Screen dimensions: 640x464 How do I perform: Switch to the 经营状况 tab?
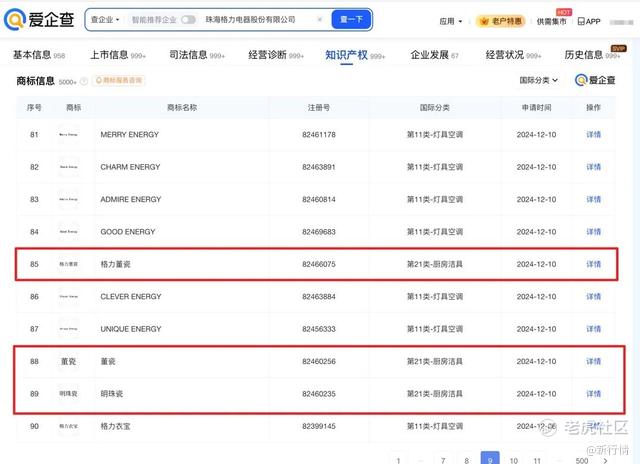(513, 55)
